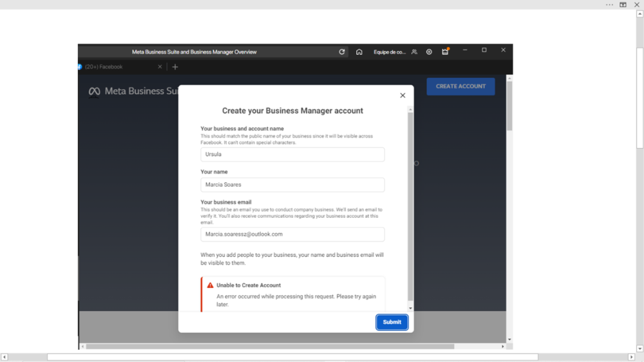The image size is (644, 362).
Task: Select the (20+) Facebook tab
Action: pyautogui.click(x=119, y=66)
